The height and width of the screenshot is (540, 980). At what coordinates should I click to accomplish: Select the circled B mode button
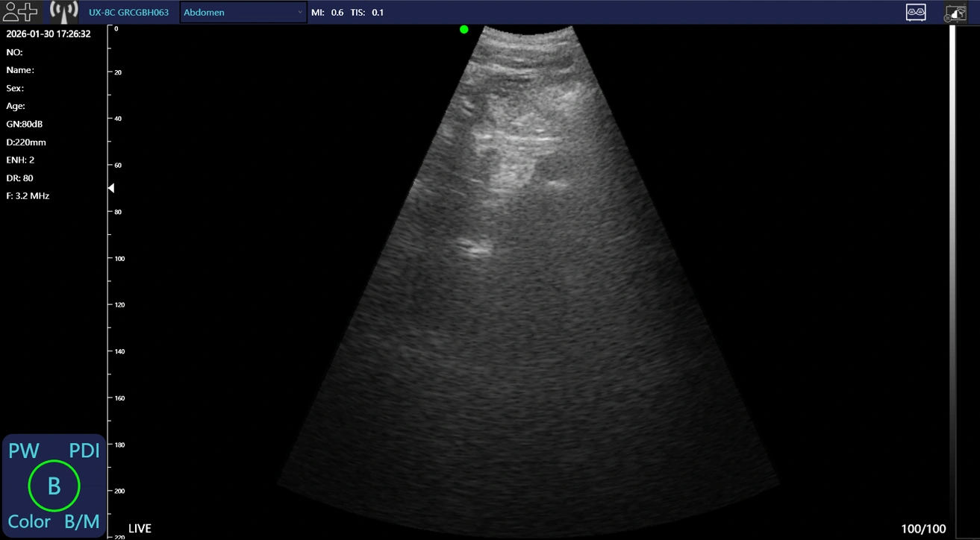[x=54, y=486]
